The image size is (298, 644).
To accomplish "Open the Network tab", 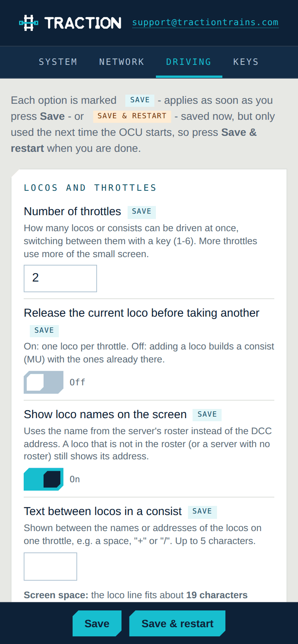I will coord(122,62).
